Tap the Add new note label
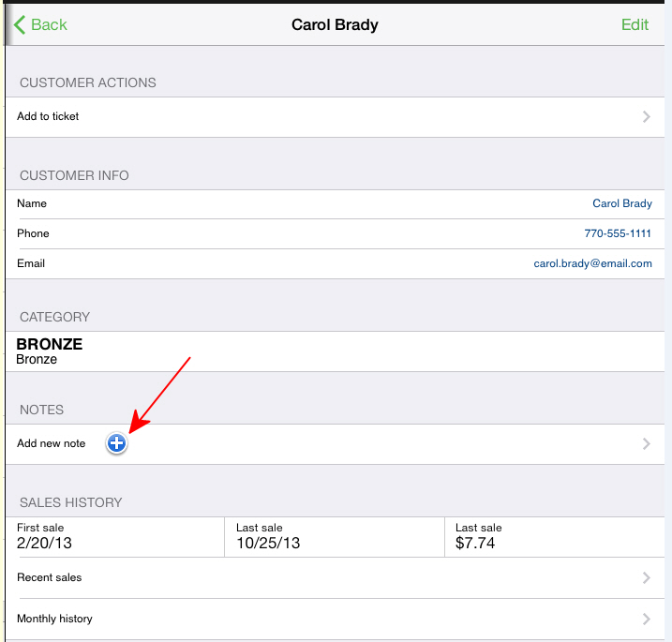672x642 pixels. click(51, 443)
